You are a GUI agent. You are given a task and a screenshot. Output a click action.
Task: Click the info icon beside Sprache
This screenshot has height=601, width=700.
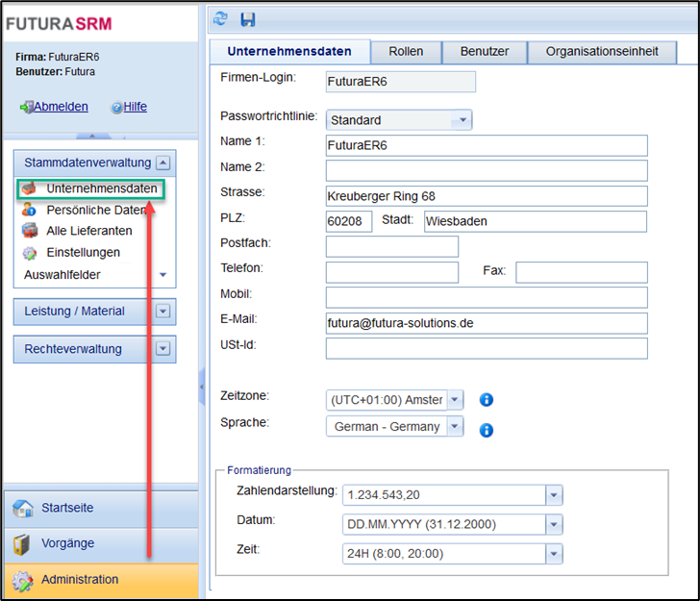pyautogui.click(x=487, y=430)
